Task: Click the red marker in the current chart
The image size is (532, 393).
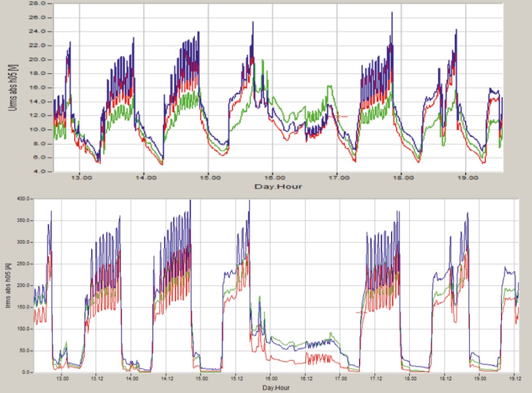Action: pos(361,312)
